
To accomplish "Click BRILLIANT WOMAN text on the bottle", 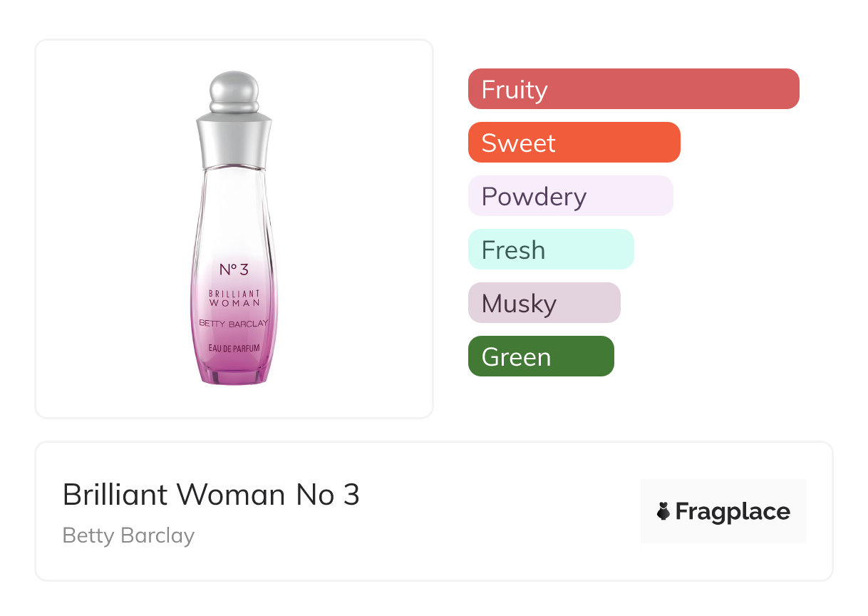I will click(234, 298).
